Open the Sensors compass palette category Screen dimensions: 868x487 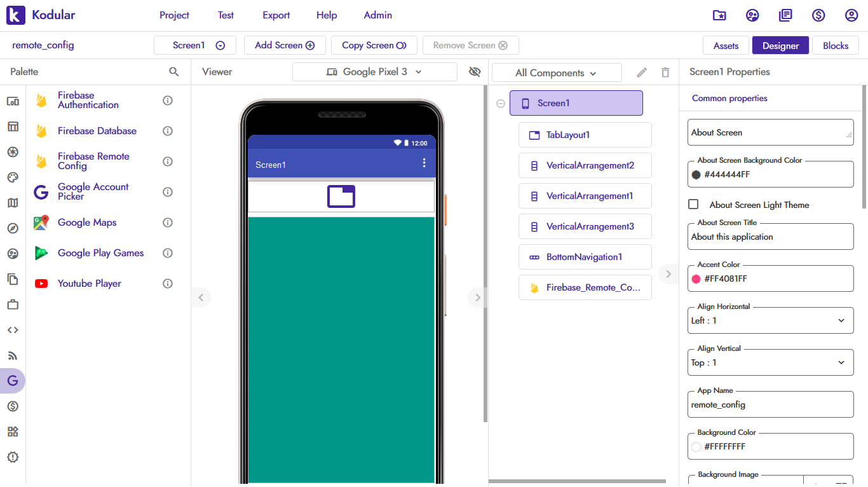pos(13,228)
